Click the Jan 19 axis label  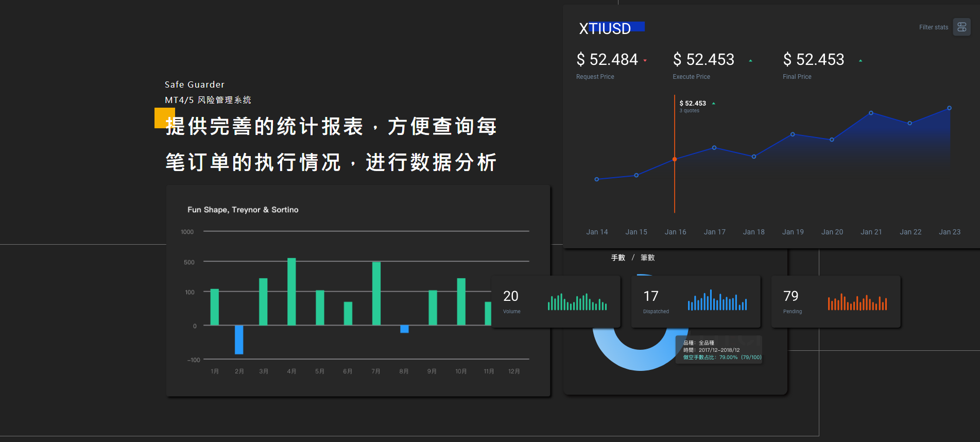793,232
